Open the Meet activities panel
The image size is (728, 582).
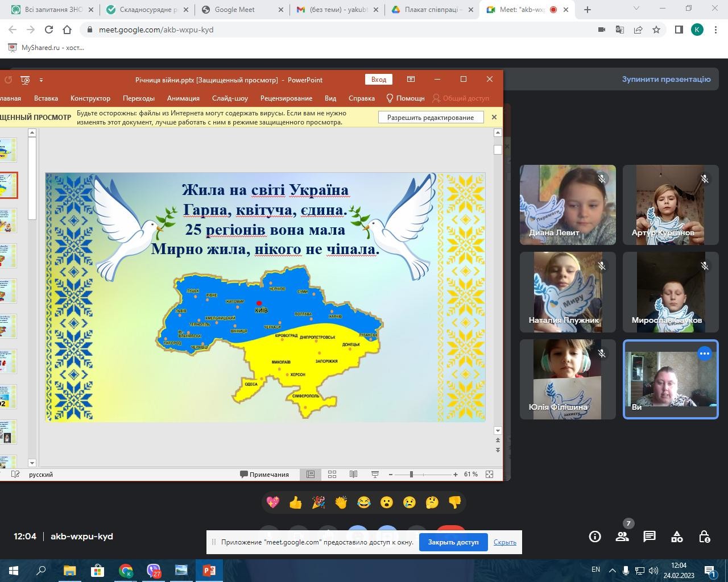677,537
